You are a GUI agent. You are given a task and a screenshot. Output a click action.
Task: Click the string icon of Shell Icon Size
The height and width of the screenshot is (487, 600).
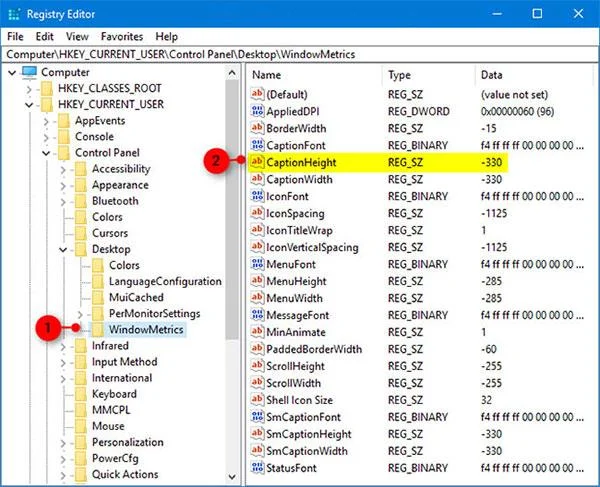pos(257,400)
